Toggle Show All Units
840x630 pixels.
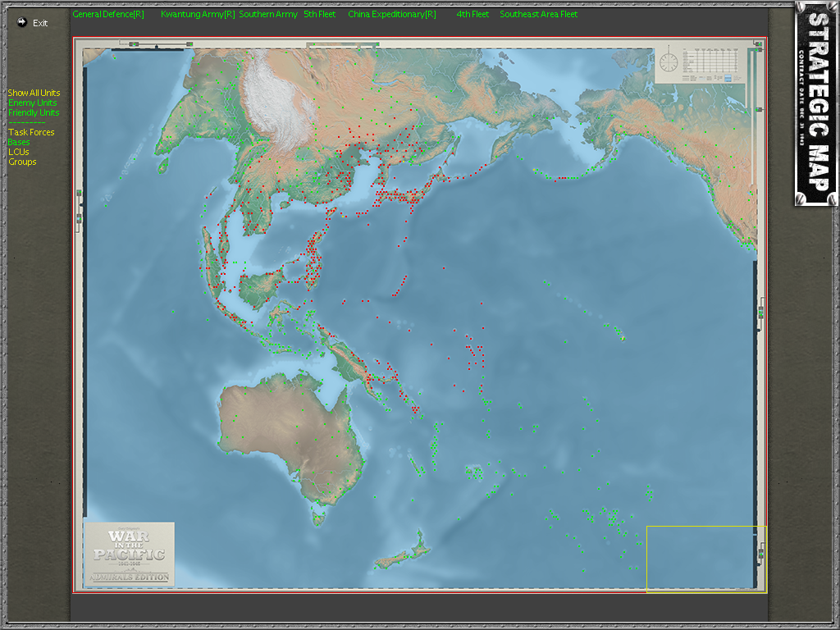(34, 93)
